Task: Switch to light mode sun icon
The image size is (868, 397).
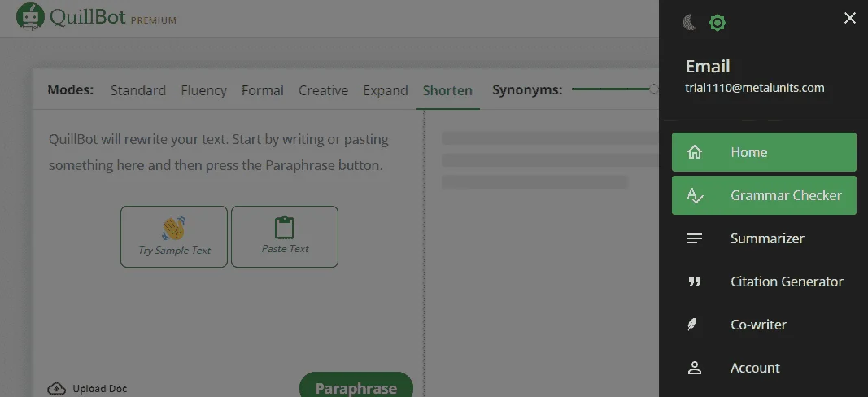Action: tap(718, 23)
